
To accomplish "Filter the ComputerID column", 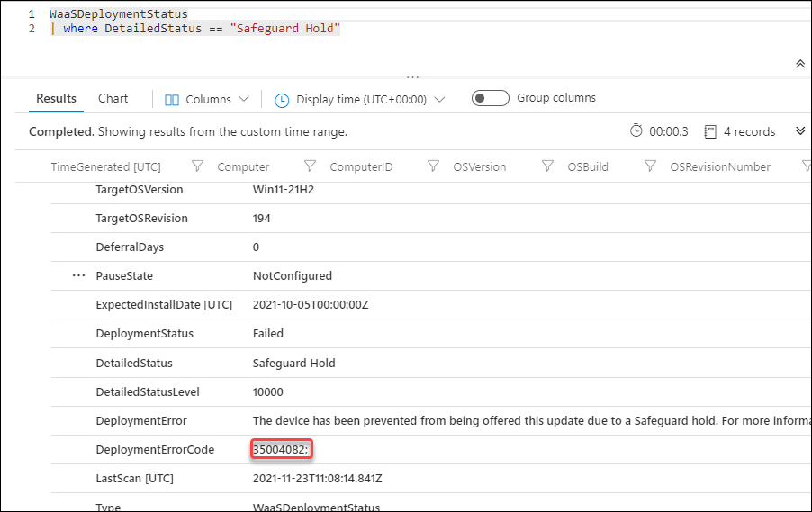I will [433, 166].
